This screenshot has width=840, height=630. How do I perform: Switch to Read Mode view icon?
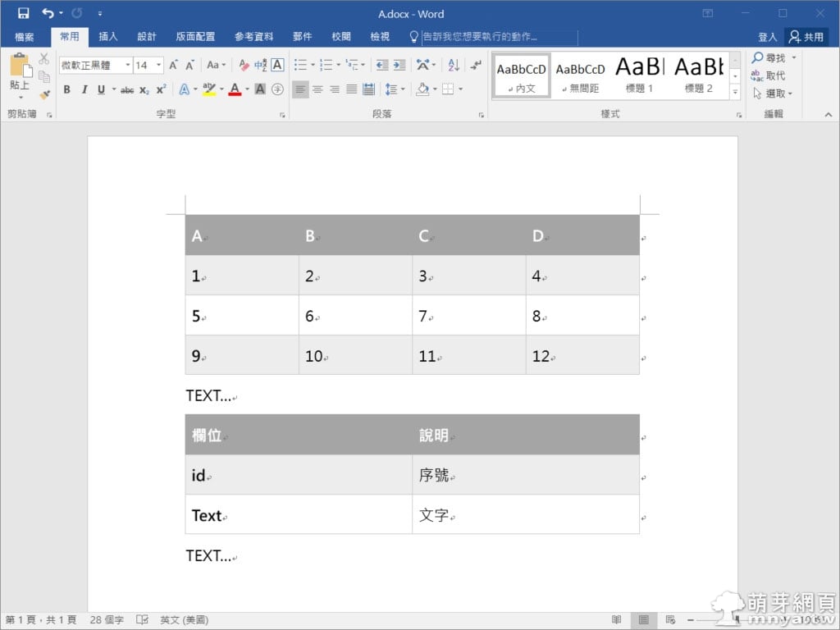click(616, 619)
